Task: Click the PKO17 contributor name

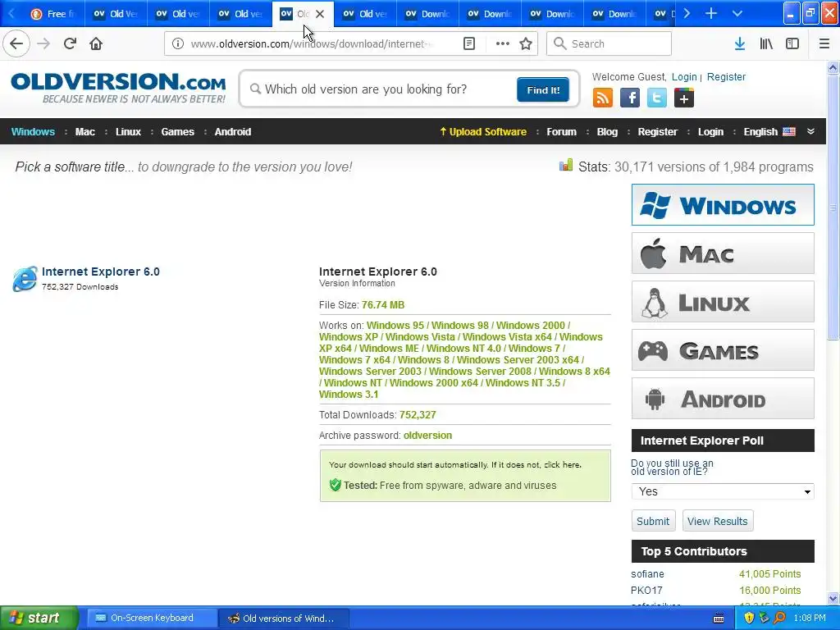Action: pos(646,591)
